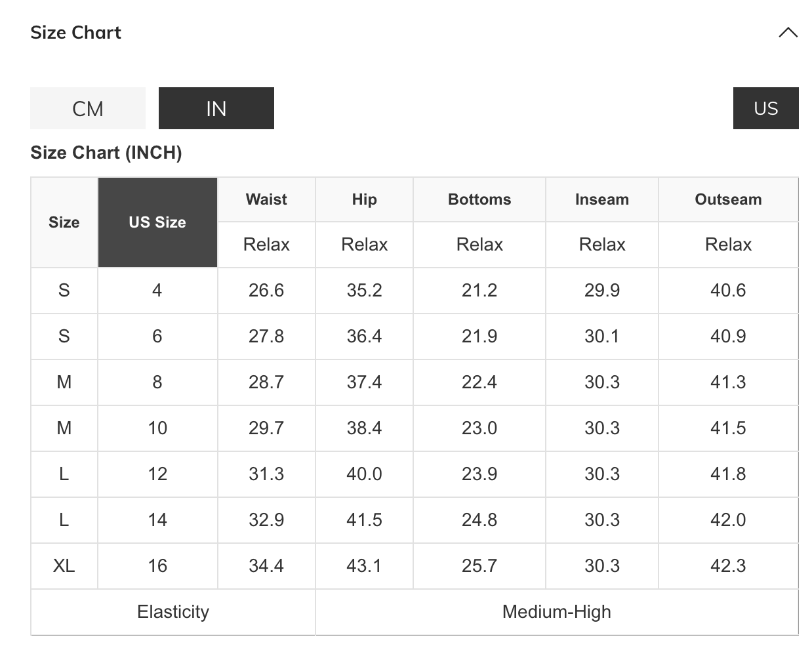Click the US Size column header
Screen dimensions: 812x652
[157, 222]
